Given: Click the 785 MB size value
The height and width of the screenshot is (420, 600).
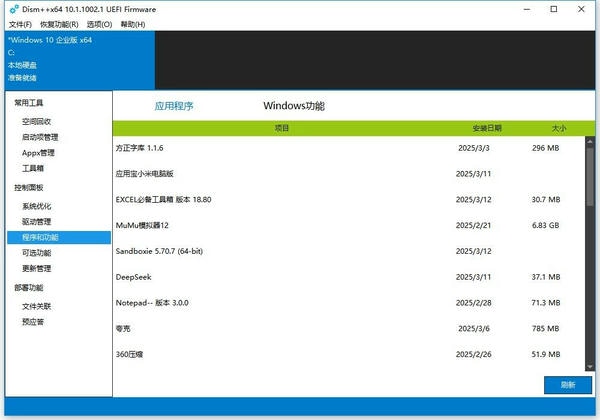Looking at the screenshot, I should point(546,329).
